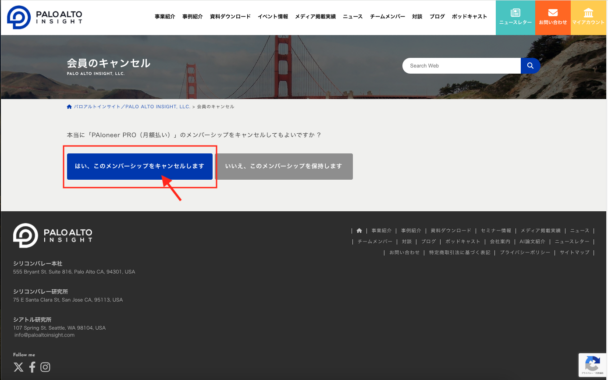Viewport: 608px width, 380px height.
Task: Open the マイアカウント account icon button
Action: (x=588, y=17)
